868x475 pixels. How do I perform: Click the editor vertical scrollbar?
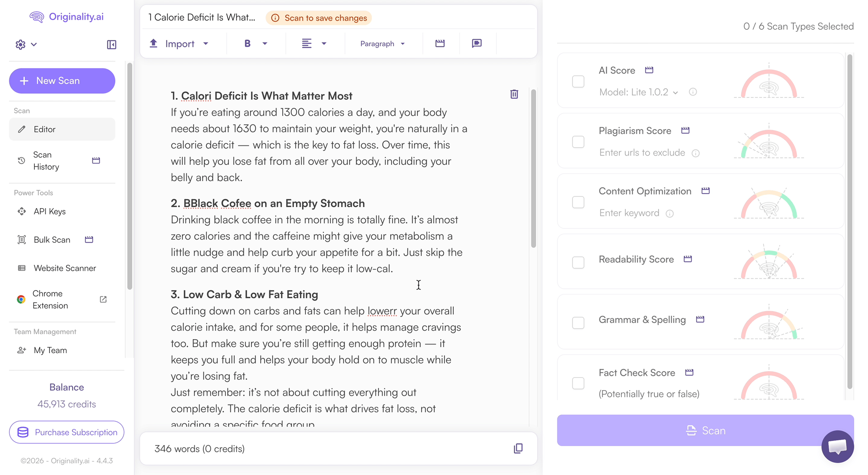tap(533, 168)
